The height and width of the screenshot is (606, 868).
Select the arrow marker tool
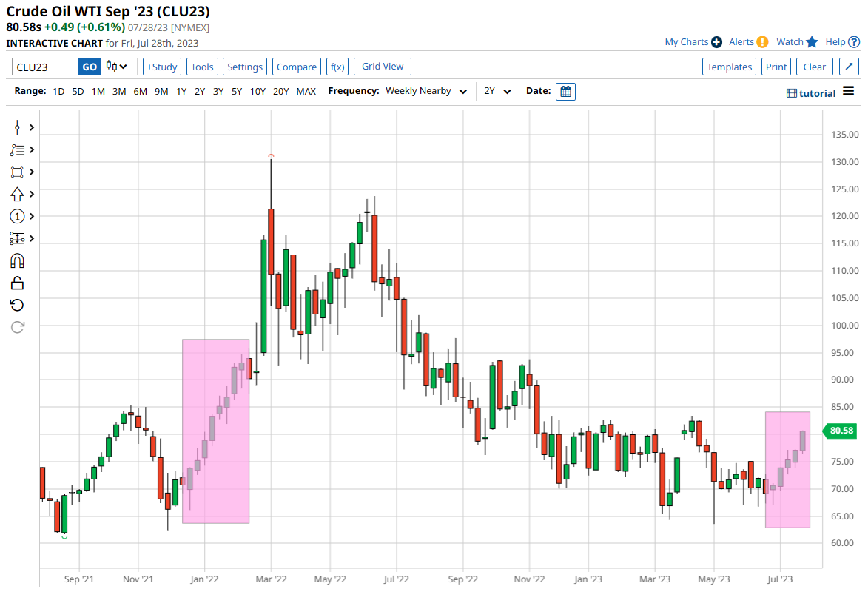point(17,195)
